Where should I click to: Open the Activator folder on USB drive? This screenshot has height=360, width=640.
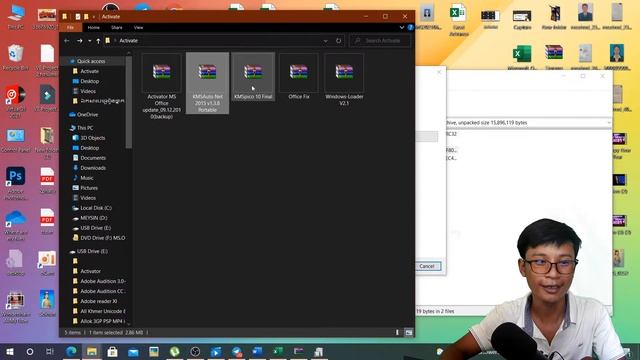(90, 271)
